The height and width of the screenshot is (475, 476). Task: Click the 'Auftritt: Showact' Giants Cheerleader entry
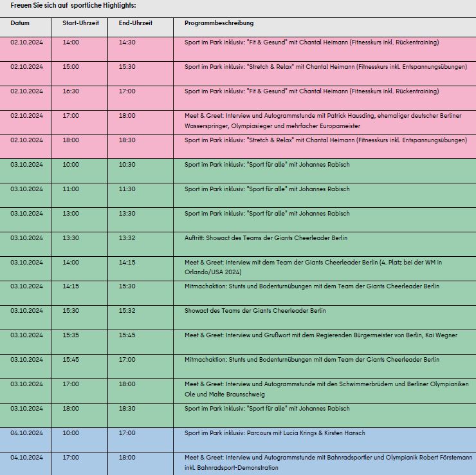tap(266, 237)
